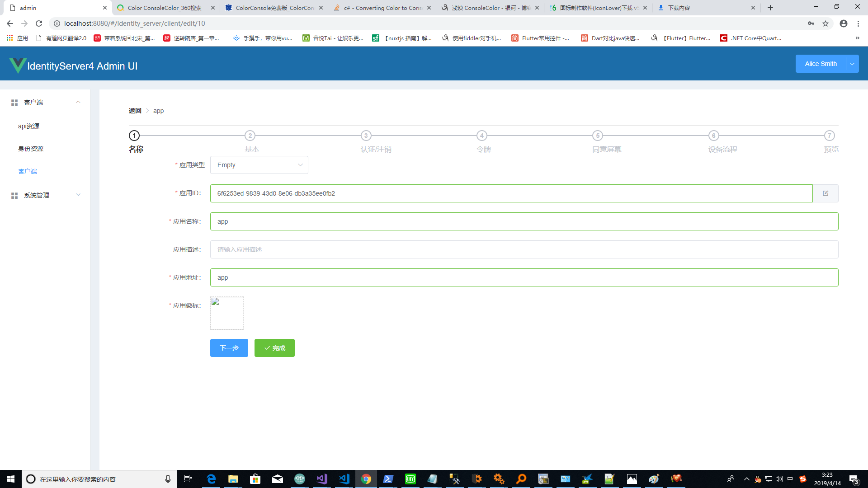Click the 应用微标 image thumbnail
This screenshot has height=488, width=868.
(x=227, y=313)
